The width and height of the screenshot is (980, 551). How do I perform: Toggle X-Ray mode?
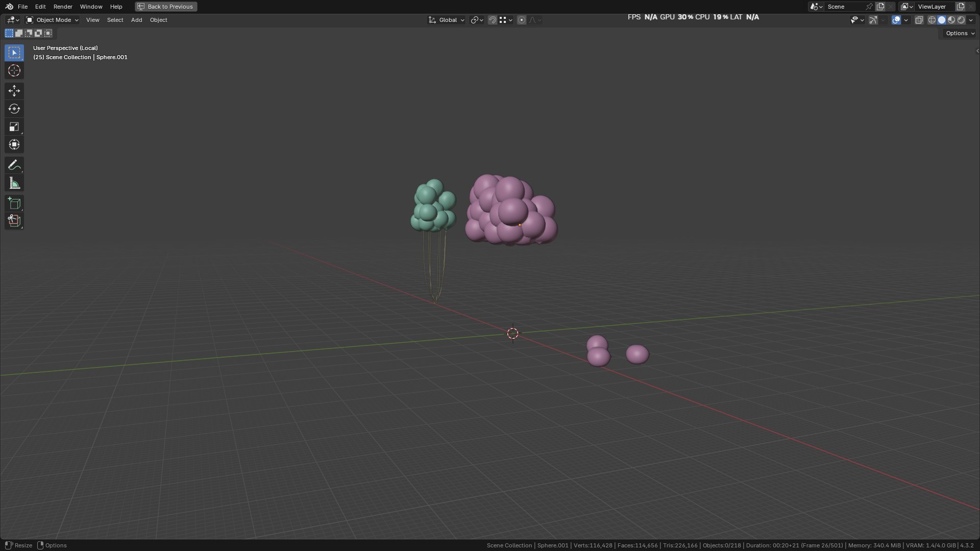[x=919, y=20]
